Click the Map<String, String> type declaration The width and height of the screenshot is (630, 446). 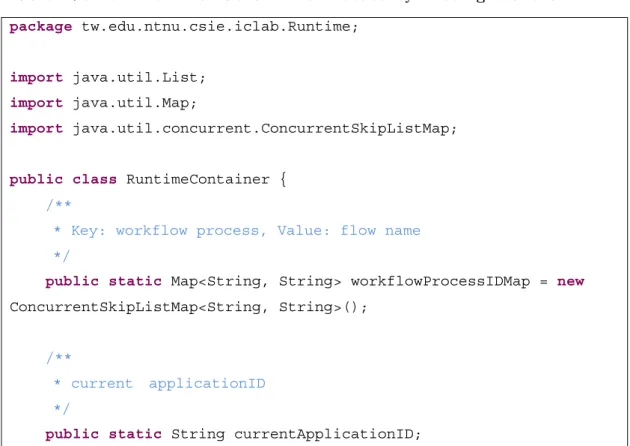pyautogui.click(x=256, y=281)
